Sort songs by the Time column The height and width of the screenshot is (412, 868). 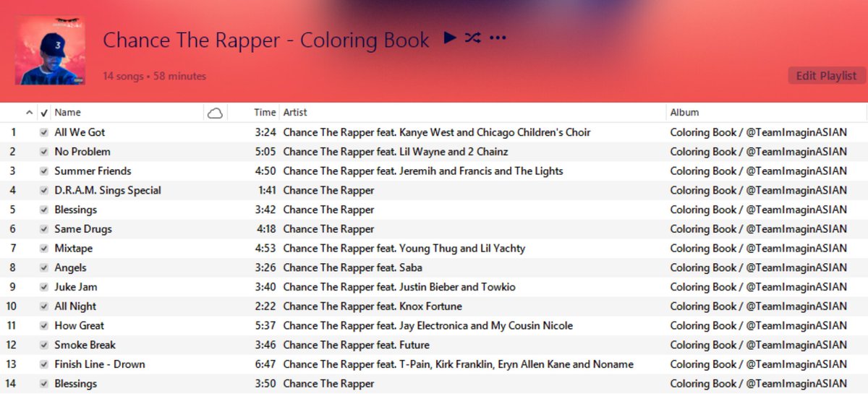click(x=265, y=113)
